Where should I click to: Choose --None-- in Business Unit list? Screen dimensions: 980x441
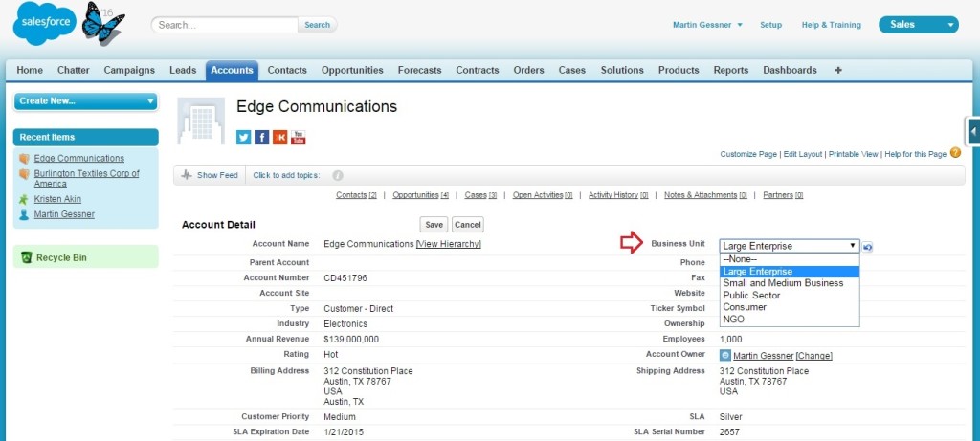[790, 259]
